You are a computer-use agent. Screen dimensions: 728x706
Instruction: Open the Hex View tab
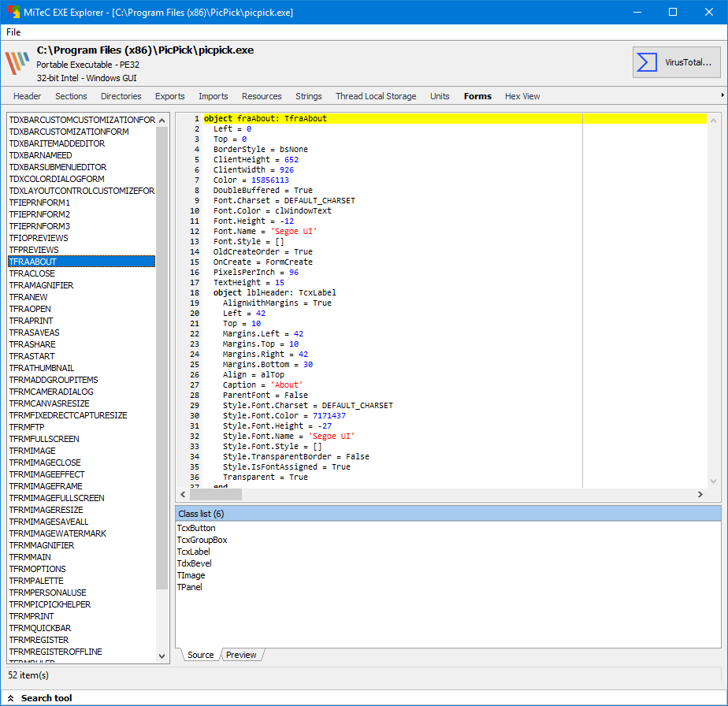(x=522, y=96)
